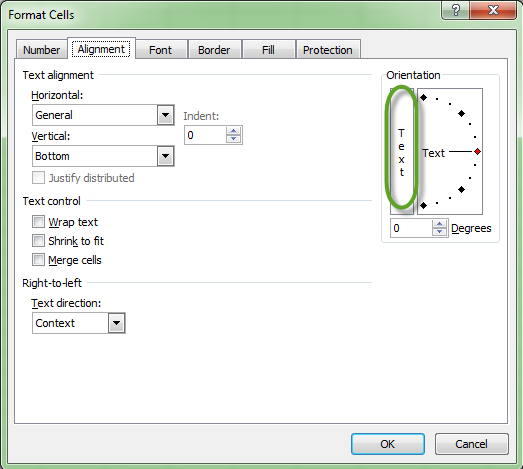
Task: Click the vertical Text orientation box
Action: point(402,151)
